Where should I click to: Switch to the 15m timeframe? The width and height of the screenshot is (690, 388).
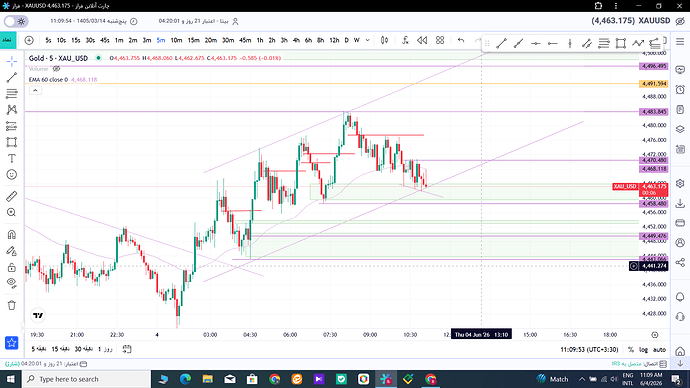[x=194, y=40]
